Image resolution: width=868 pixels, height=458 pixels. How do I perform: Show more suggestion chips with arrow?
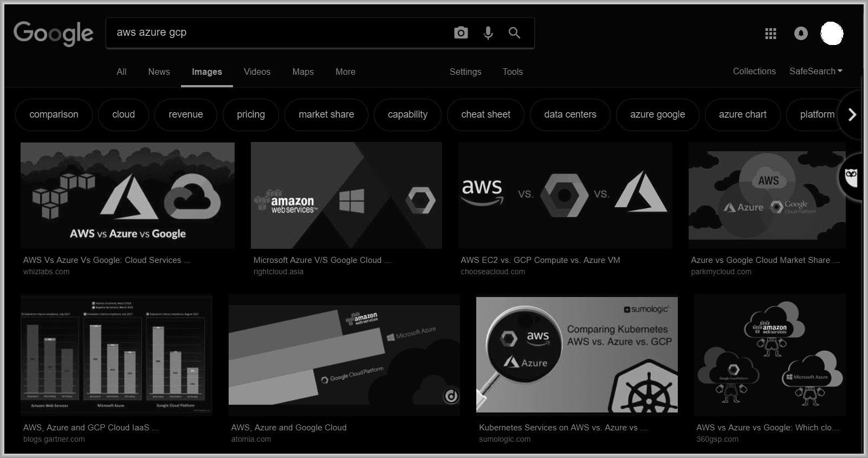852,114
